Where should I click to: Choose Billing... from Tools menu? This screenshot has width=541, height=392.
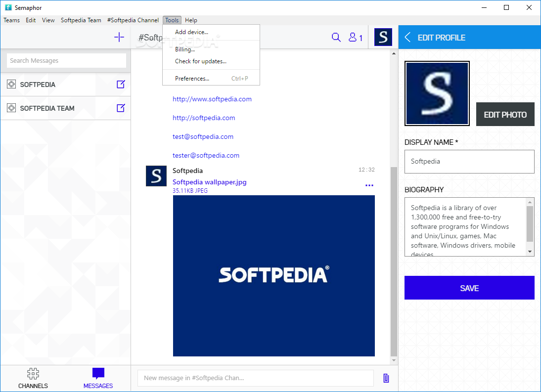point(211,49)
